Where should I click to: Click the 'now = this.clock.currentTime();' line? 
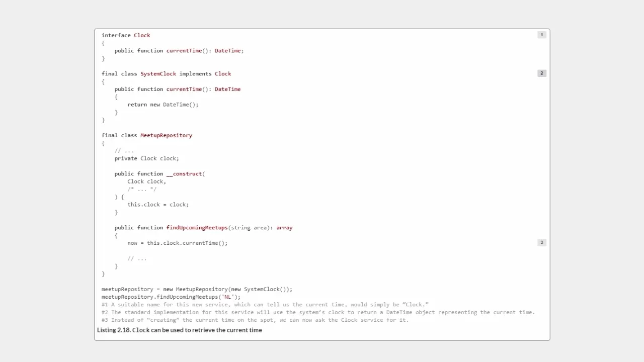click(x=177, y=243)
